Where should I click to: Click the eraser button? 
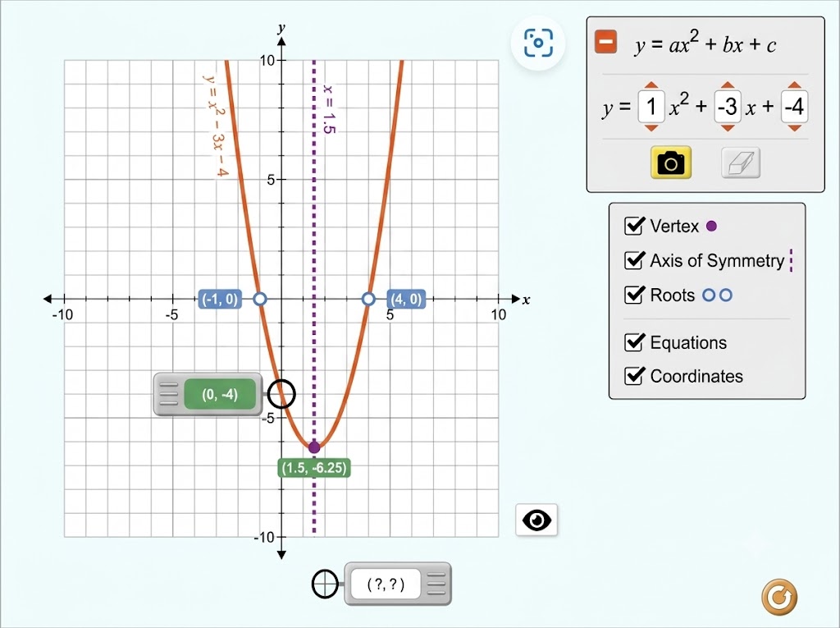point(741,163)
